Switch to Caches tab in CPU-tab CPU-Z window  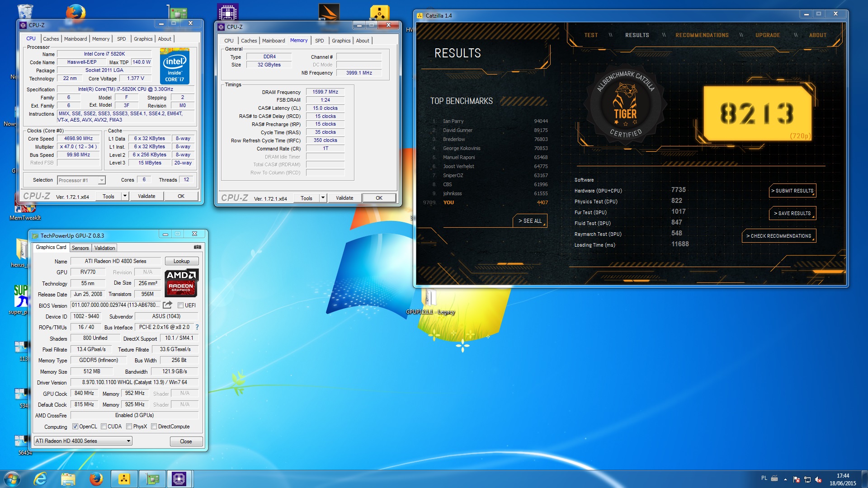point(51,39)
